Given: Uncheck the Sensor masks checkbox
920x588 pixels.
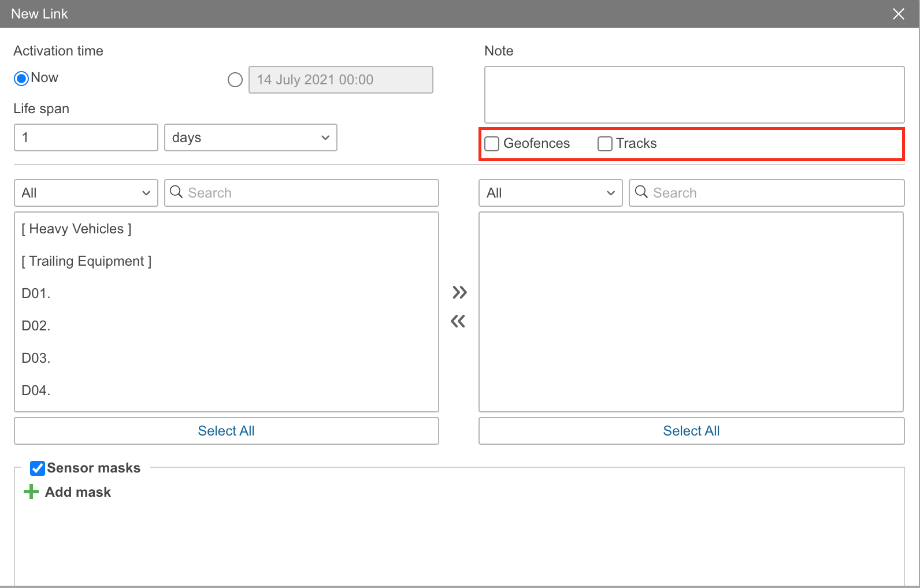Looking at the screenshot, I should pyautogui.click(x=38, y=468).
